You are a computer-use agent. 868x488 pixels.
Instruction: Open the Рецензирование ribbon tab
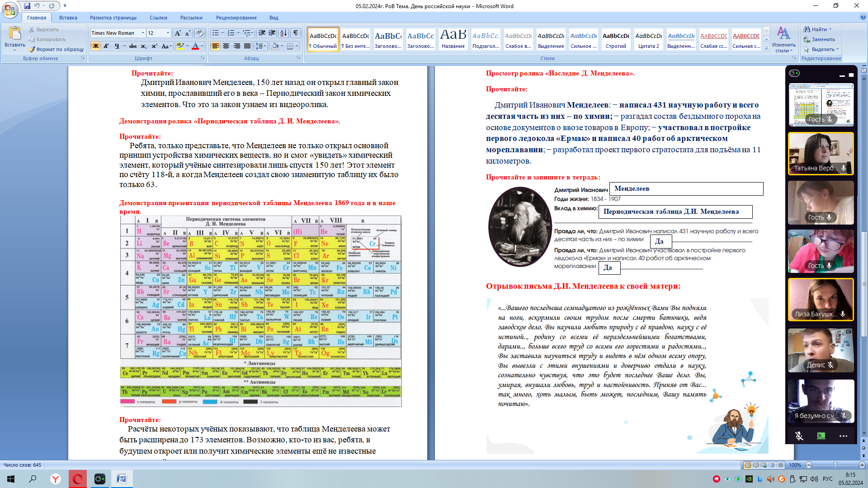pos(236,18)
